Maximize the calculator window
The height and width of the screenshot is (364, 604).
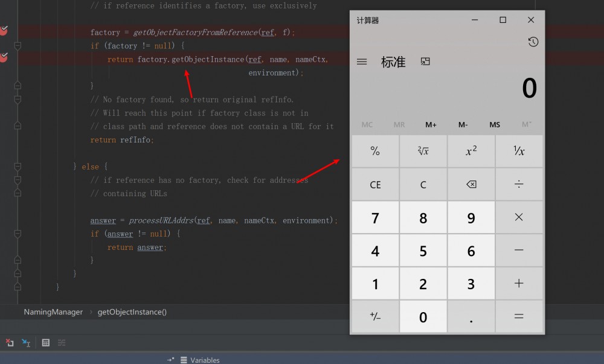click(x=503, y=20)
